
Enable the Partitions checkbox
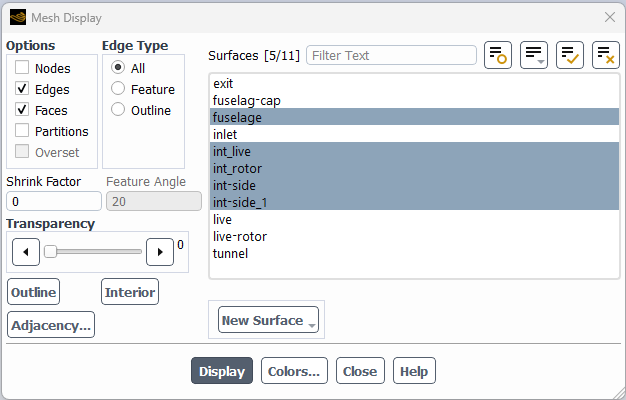(x=22, y=131)
